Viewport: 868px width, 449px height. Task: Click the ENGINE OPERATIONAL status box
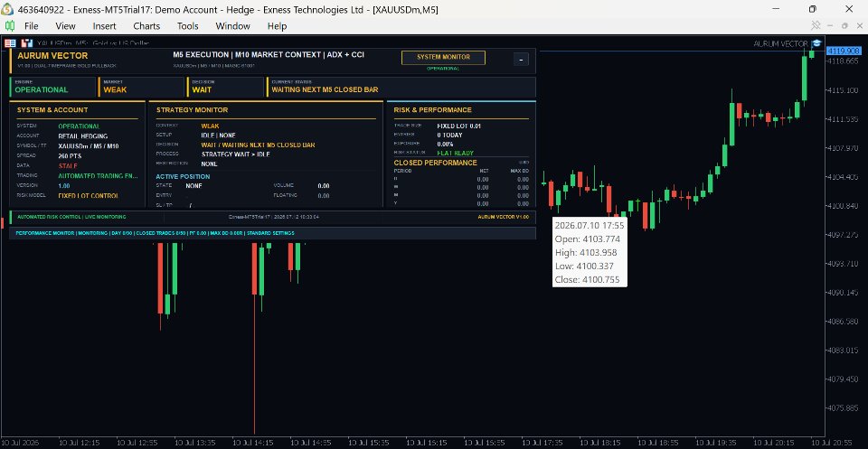tap(52, 87)
